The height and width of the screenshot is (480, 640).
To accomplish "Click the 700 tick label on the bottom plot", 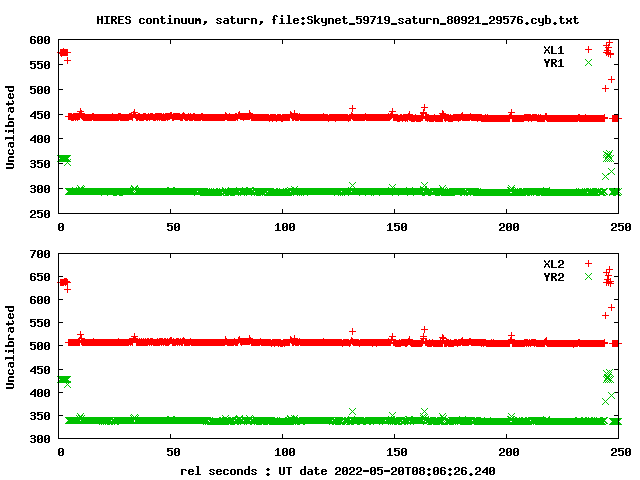I will (x=40, y=254).
